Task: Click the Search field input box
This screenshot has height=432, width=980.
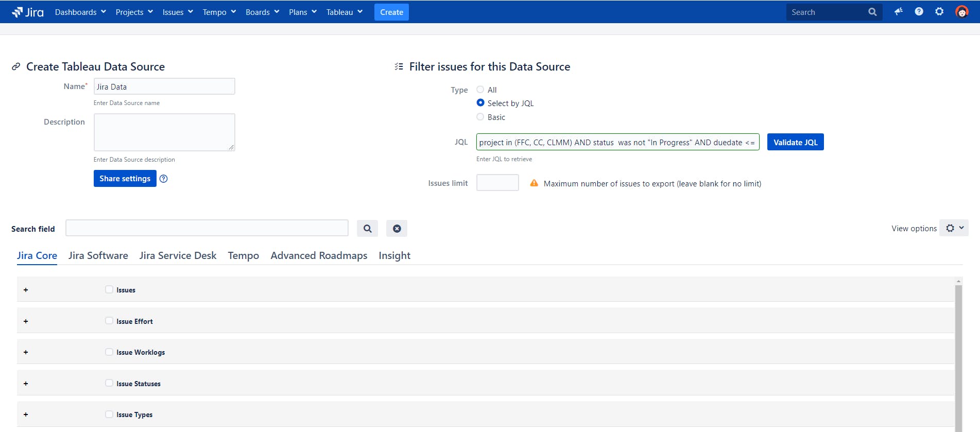Action: coord(207,228)
